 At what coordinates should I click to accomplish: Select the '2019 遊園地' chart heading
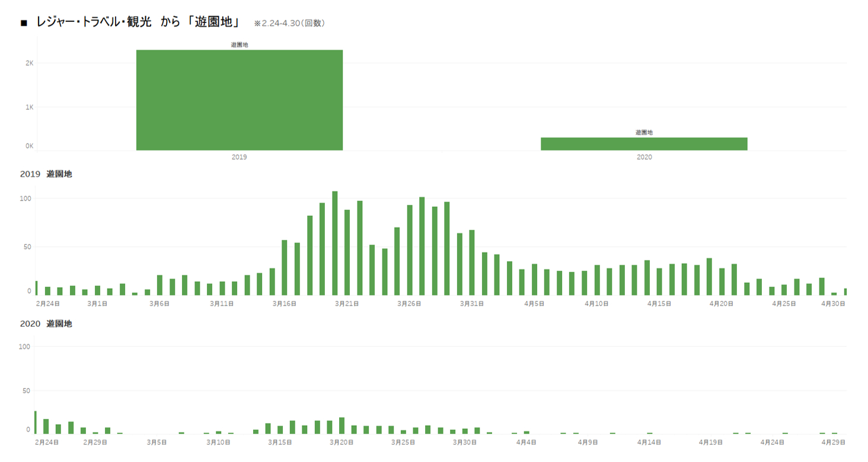click(46, 174)
